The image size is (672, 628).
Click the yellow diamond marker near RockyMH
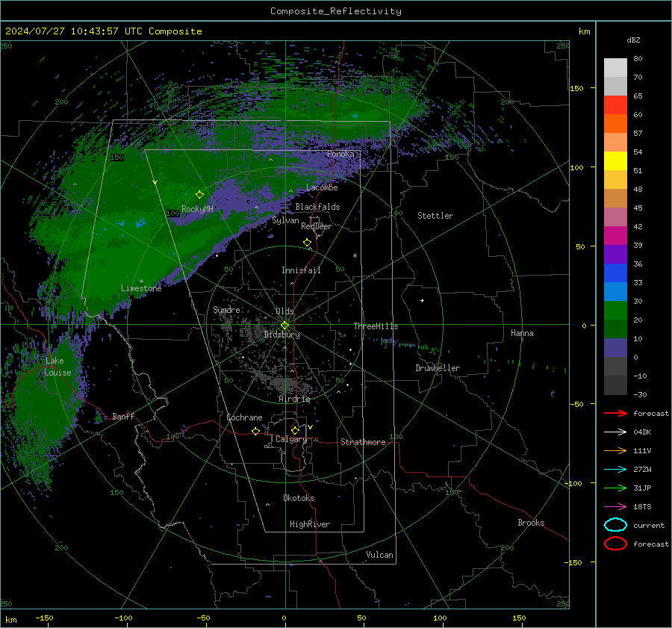point(199,195)
